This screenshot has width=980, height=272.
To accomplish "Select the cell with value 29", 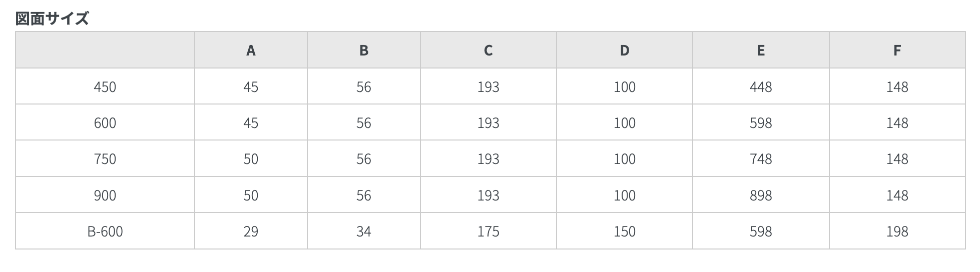I will point(251,231).
